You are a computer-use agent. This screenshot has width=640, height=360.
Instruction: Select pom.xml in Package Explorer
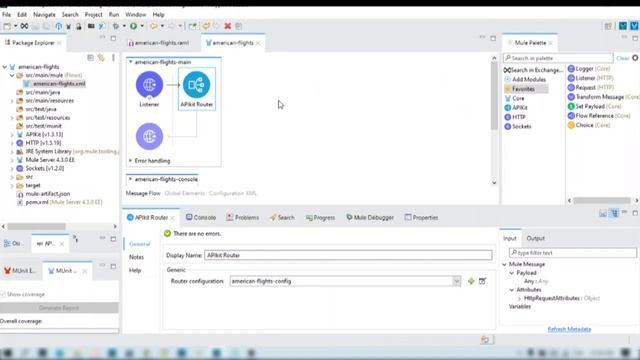(x=59, y=202)
